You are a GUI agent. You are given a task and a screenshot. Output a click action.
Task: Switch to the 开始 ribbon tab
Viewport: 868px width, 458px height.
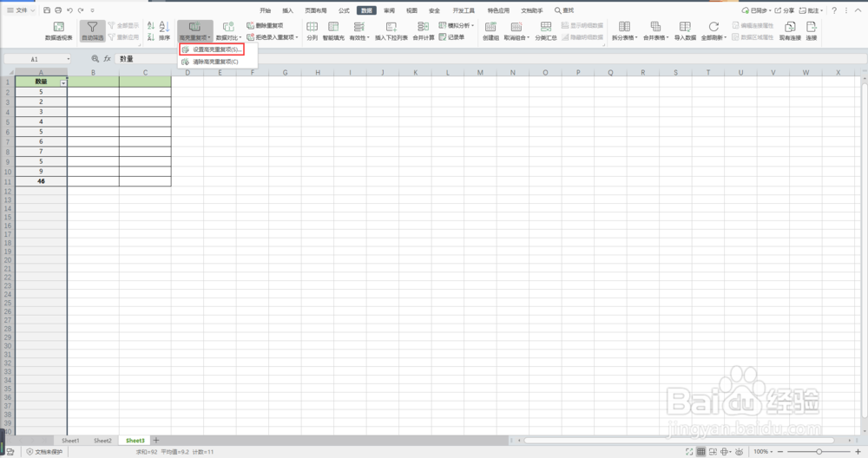pyautogui.click(x=265, y=10)
